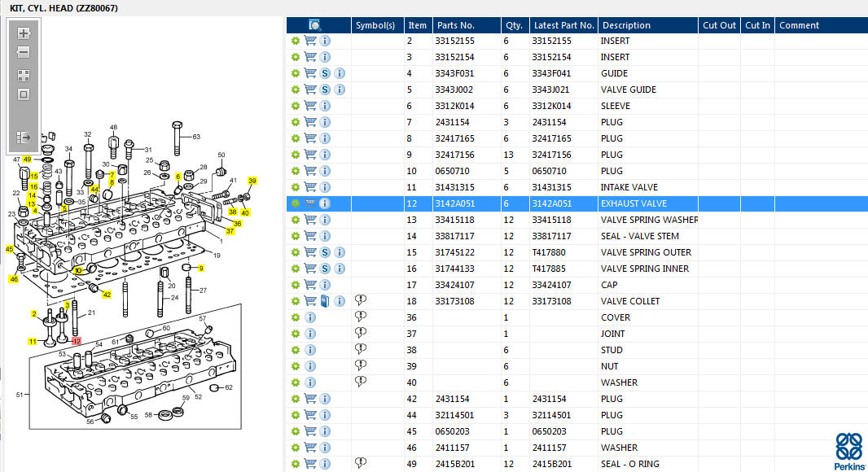Select callout 11 on the diagram
The image size is (868, 472).
pyautogui.click(x=33, y=342)
